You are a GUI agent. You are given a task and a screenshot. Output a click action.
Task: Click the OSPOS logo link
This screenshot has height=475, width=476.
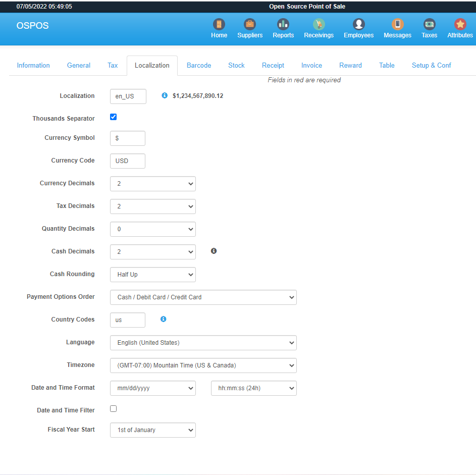32,26
